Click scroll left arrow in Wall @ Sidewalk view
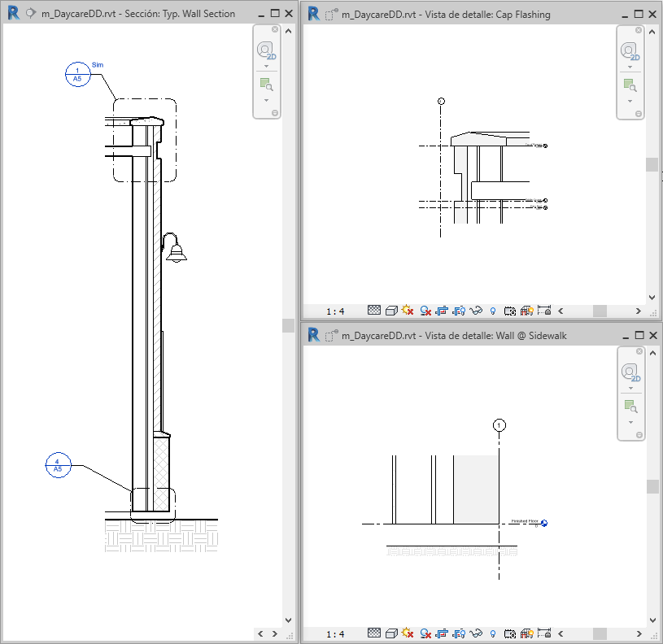 pyautogui.click(x=560, y=633)
